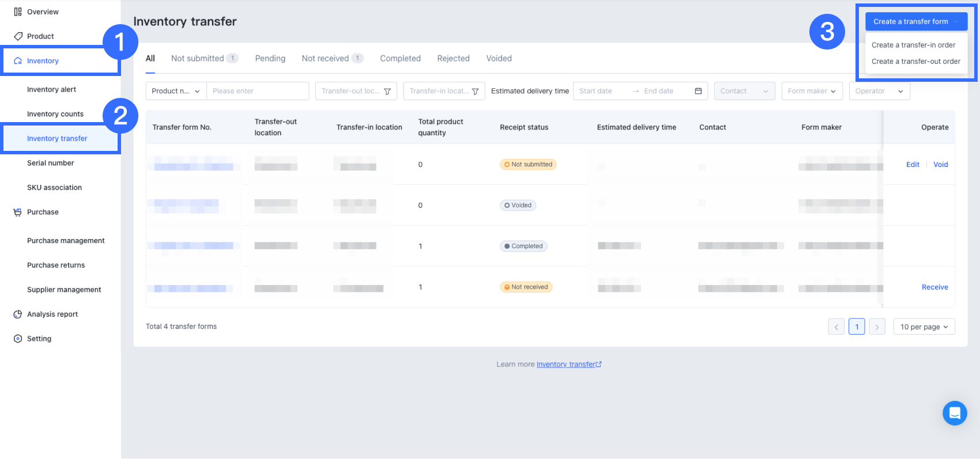The height and width of the screenshot is (459, 980).
Task: Choose Create a transfer-in order
Action: pyautogui.click(x=913, y=45)
